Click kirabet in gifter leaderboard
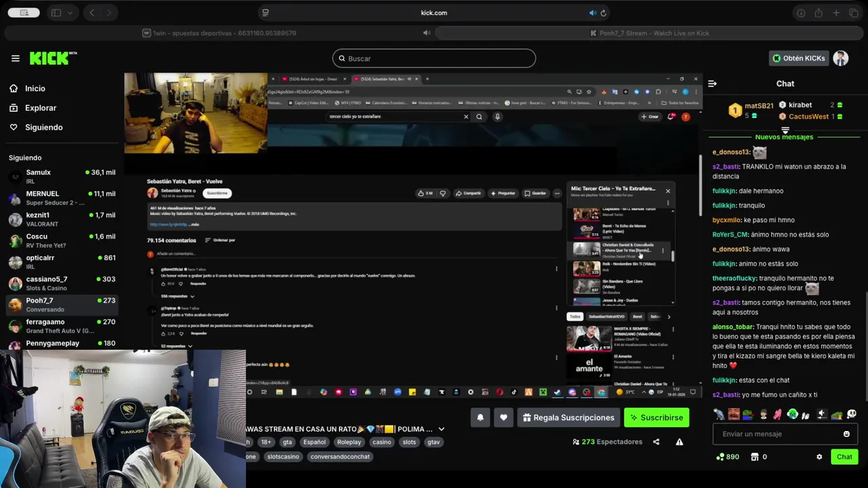This screenshot has width=868, height=488. [x=800, y=105]
